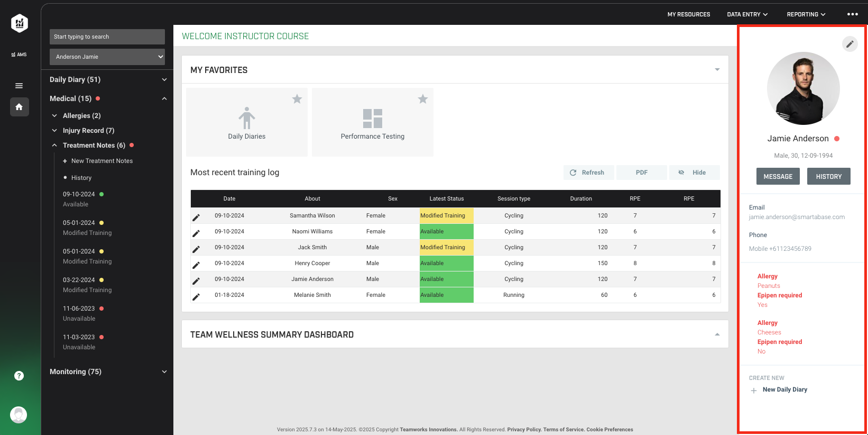The width and height of the screenshot is (868, 435).
Task: Click in the Start typing to search field
Action: (107, 37)
